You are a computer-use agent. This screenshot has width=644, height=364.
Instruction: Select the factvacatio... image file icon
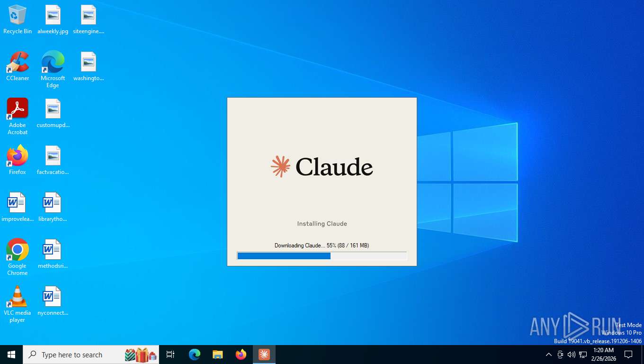[x=53, y=160]
